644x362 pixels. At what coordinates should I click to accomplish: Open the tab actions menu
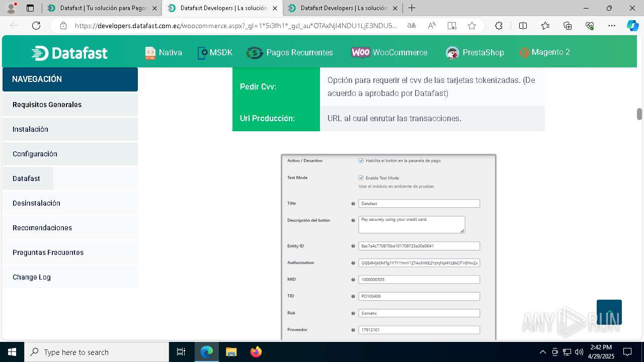point(30,8)
